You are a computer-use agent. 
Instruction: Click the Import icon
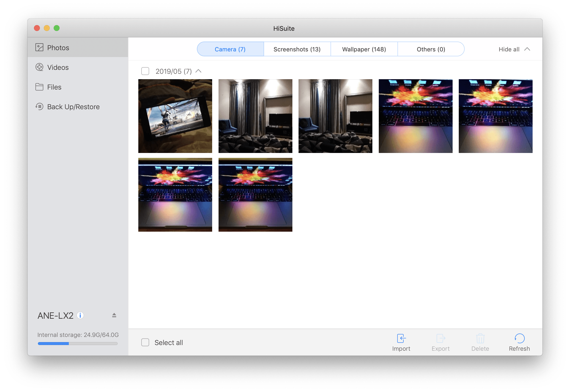coord(401,338)
